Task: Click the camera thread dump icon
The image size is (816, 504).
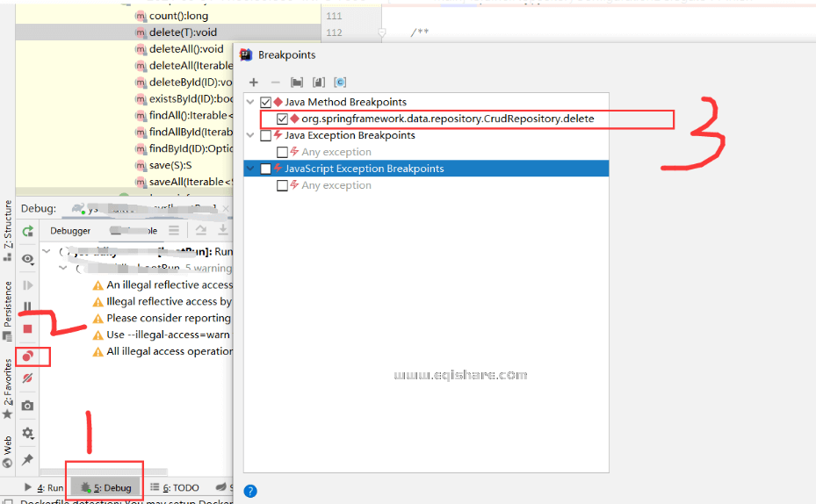Action: click(x=28, y=406)
